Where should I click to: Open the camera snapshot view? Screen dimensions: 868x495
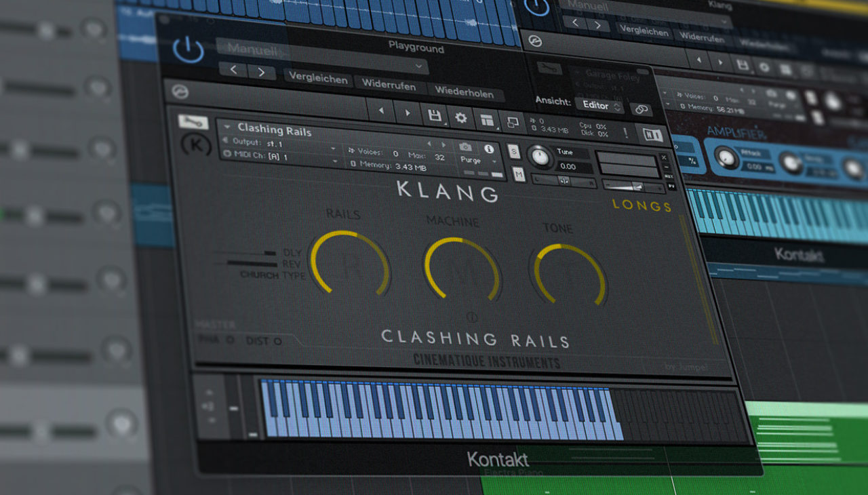coord(465,146)
